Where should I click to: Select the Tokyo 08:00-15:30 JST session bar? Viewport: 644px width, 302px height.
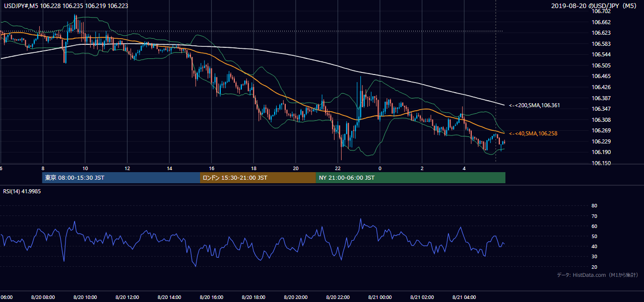tap(121, 178)
